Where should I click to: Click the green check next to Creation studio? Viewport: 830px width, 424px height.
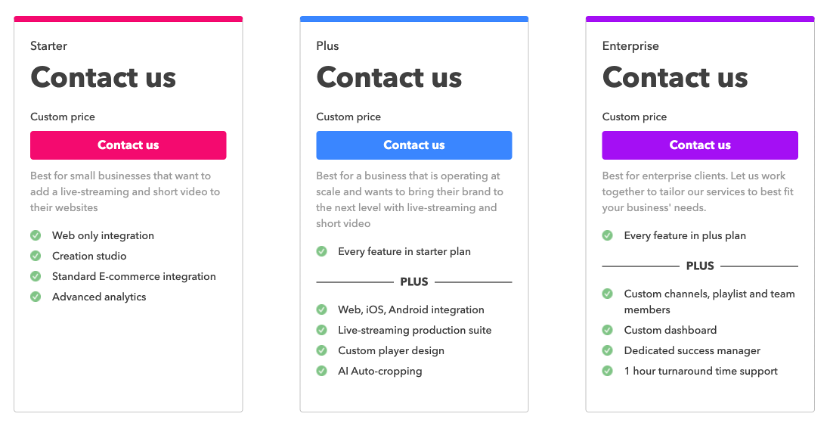click(36, 256)
